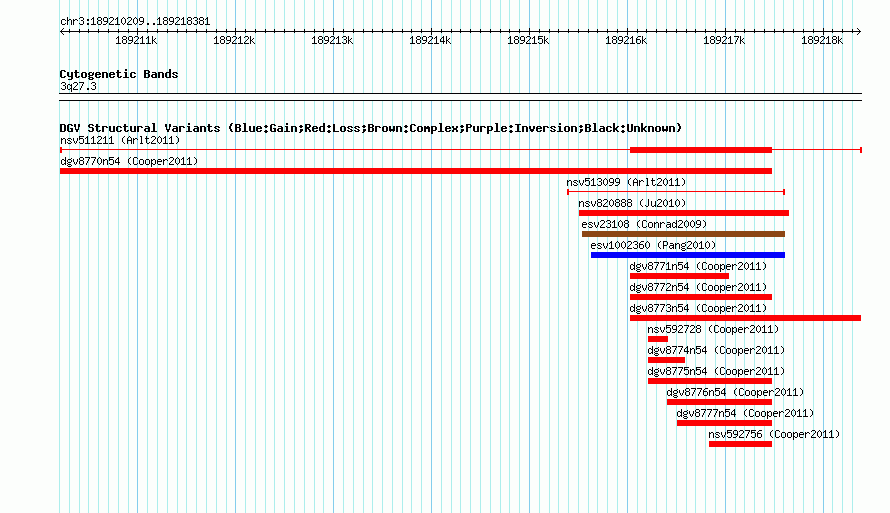
Task: Click the DGV Structural Variants track title
Action: coord(371,128)
